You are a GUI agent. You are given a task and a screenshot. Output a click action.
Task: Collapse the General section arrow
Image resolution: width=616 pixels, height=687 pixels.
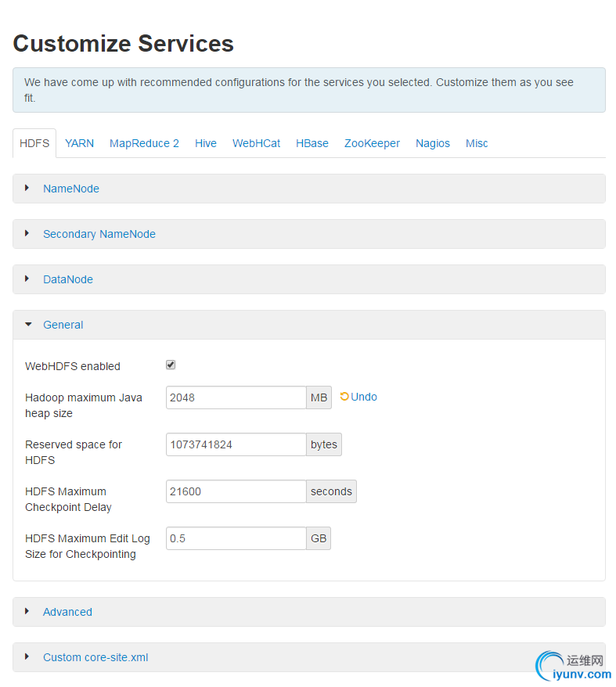click(28, 324)
